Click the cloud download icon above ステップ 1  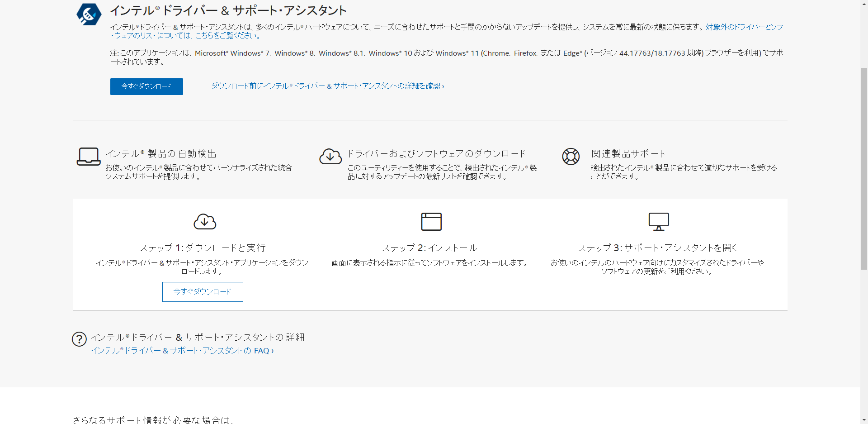[x=205, y=221]
